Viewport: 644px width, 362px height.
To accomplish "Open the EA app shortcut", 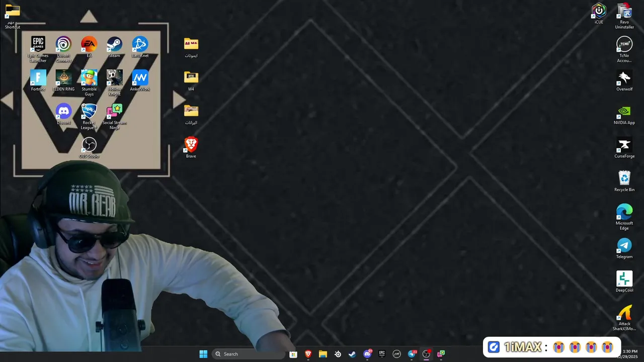I will [x=89, y=46].
